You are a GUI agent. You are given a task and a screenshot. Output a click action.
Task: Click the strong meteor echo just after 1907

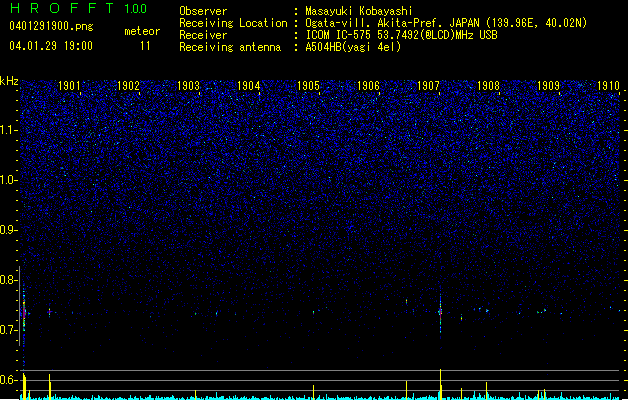(x=440, y=312)
